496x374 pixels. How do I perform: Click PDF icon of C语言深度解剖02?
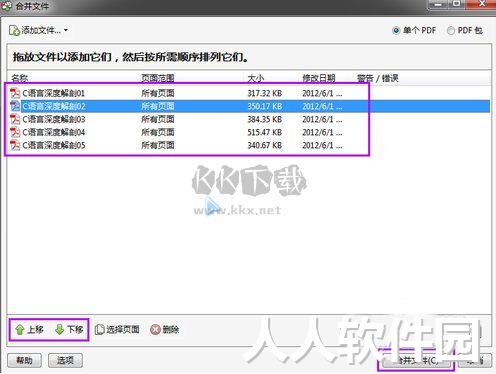coord(15,106)
